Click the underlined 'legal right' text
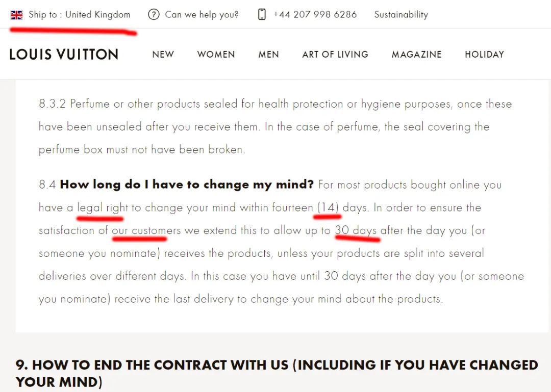Screen dimensions: 551x392 103,207
